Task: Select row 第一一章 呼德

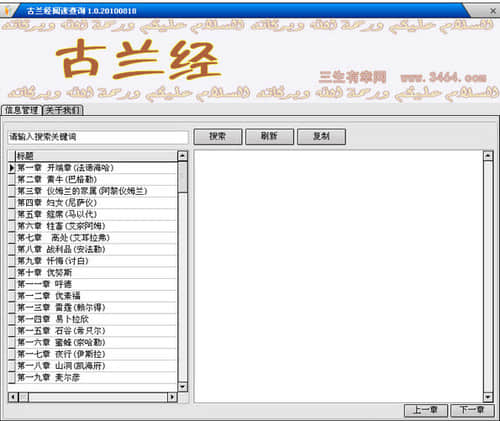Action: coord(96,284)
